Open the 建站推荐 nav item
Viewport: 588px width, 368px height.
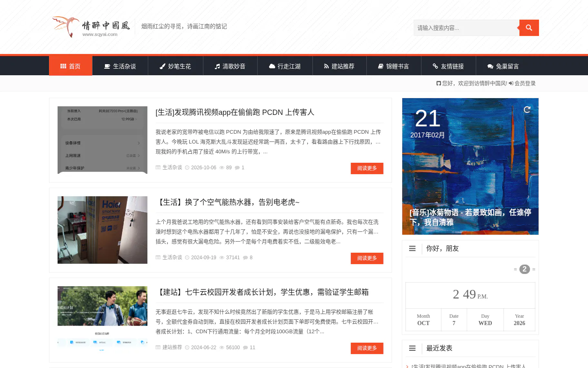click(339, 66)
